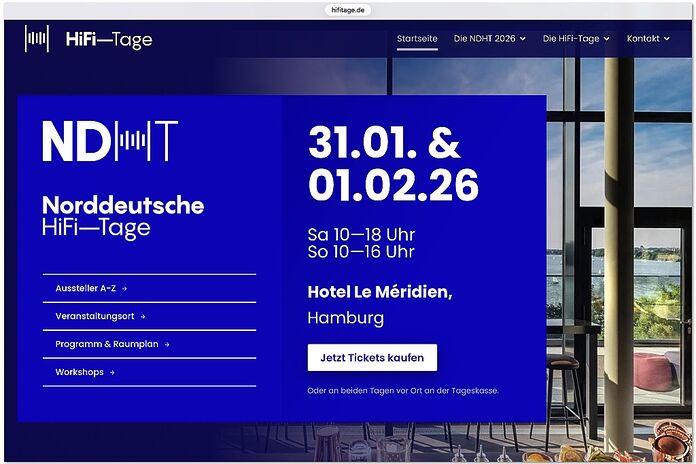Image resolution: width=696 pixels, height=464 pixels.
Task: Click the arrow next to Aussteller A-Z
Action: tap(124, 289)
